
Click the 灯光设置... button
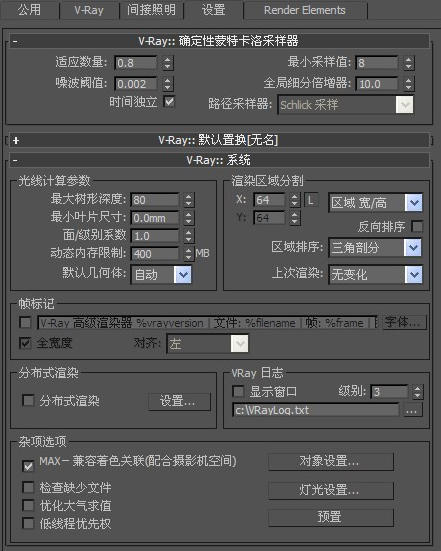click(x=331, y=490)
